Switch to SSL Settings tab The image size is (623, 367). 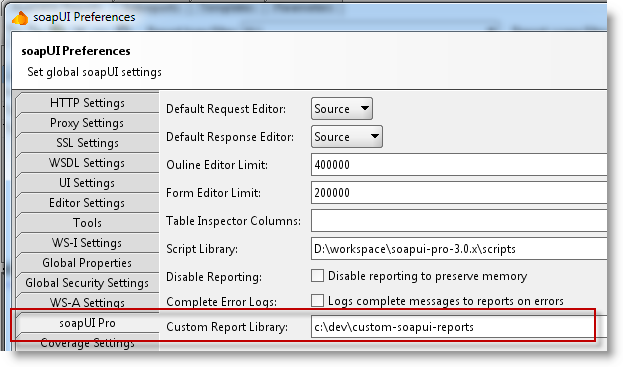click(87, 143)
